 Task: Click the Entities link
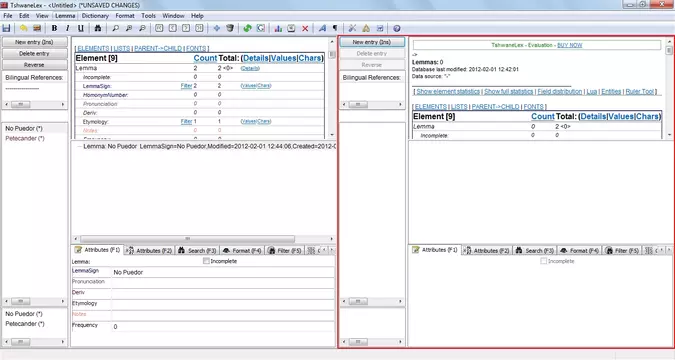pos(611,91)
